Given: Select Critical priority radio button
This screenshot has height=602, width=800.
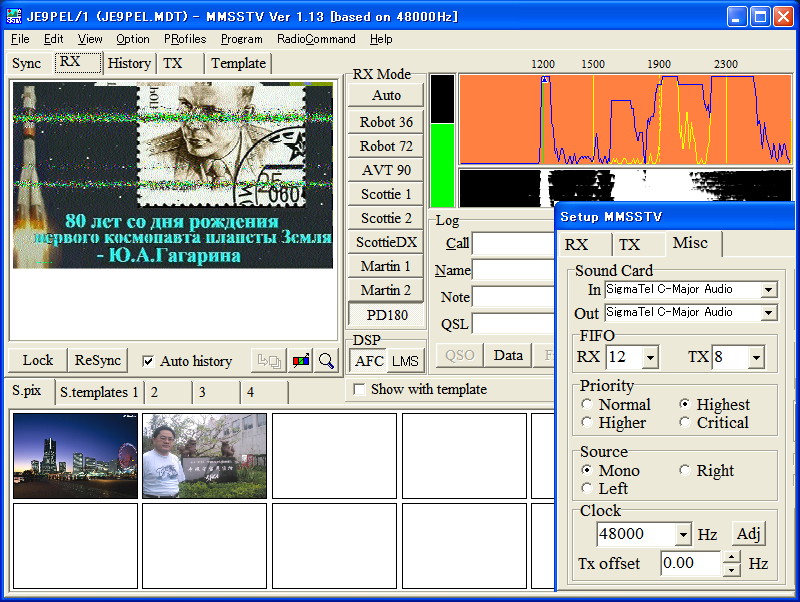Looking at the screenshot, I should click(x=685, y=422).
